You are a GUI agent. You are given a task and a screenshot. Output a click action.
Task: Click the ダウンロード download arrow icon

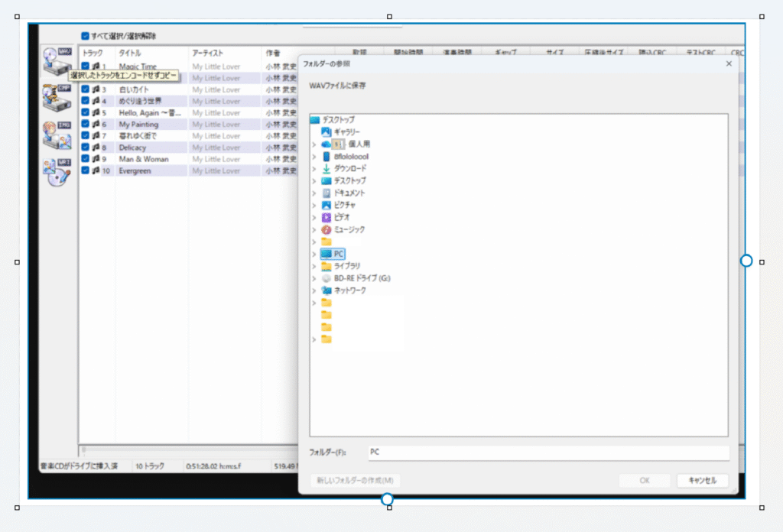[327, 168]
